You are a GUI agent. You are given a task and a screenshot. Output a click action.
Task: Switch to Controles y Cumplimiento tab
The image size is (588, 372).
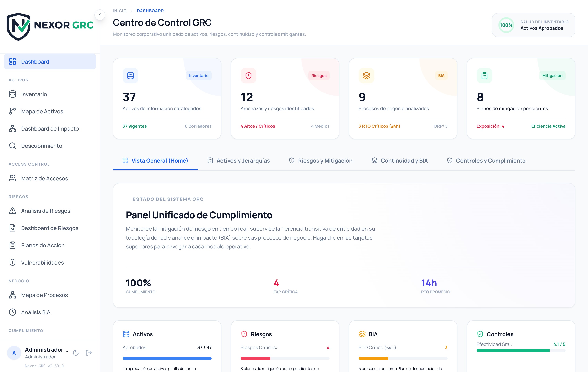pos(486,161)
